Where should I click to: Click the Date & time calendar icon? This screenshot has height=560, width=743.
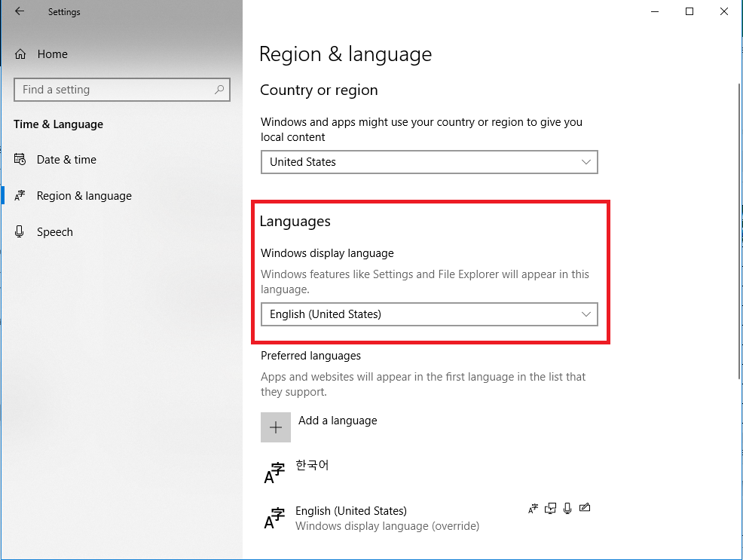click(20, 159)
